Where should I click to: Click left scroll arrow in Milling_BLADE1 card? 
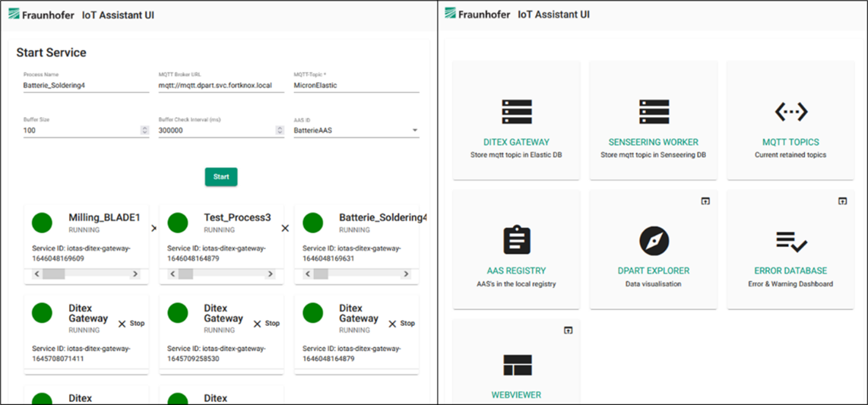(37, 274)
